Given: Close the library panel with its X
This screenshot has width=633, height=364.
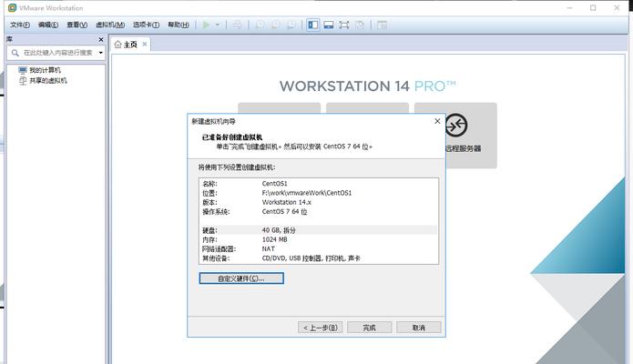Looking at the screenshot, I should coord(101,39).
